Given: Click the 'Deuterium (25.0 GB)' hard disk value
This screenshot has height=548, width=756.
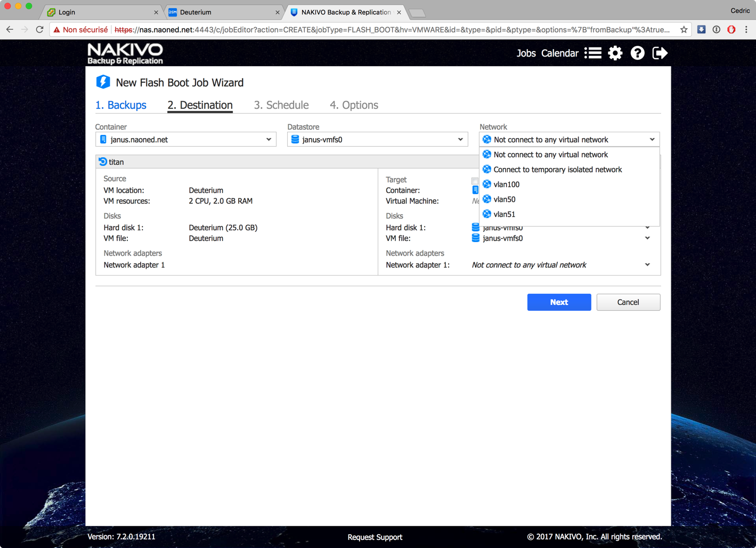Looking at the screenshot, I should [223, 228].
